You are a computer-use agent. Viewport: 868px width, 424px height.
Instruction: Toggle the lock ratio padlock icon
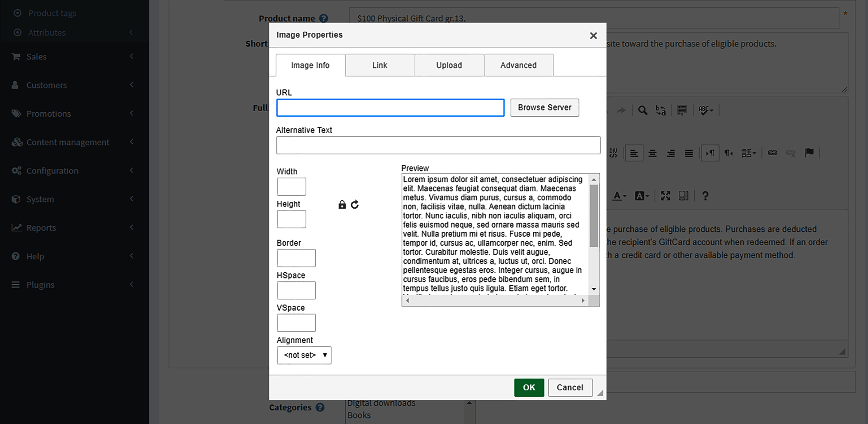(342, 204)
